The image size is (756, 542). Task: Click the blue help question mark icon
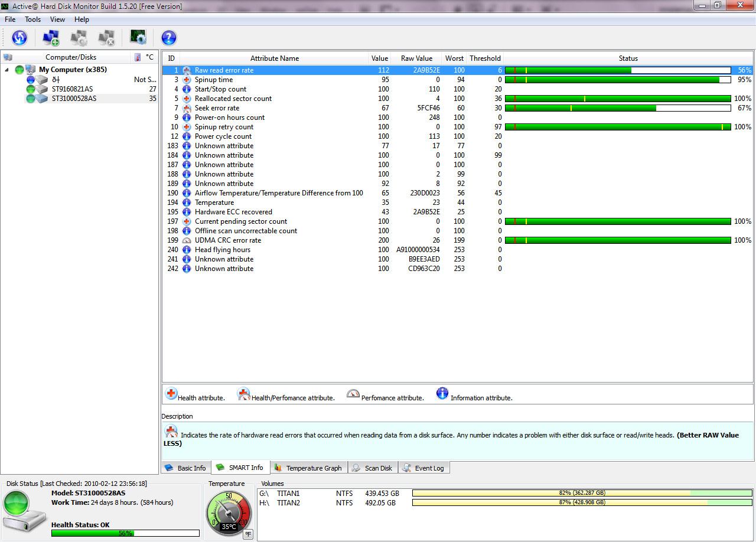coord(169,38)
